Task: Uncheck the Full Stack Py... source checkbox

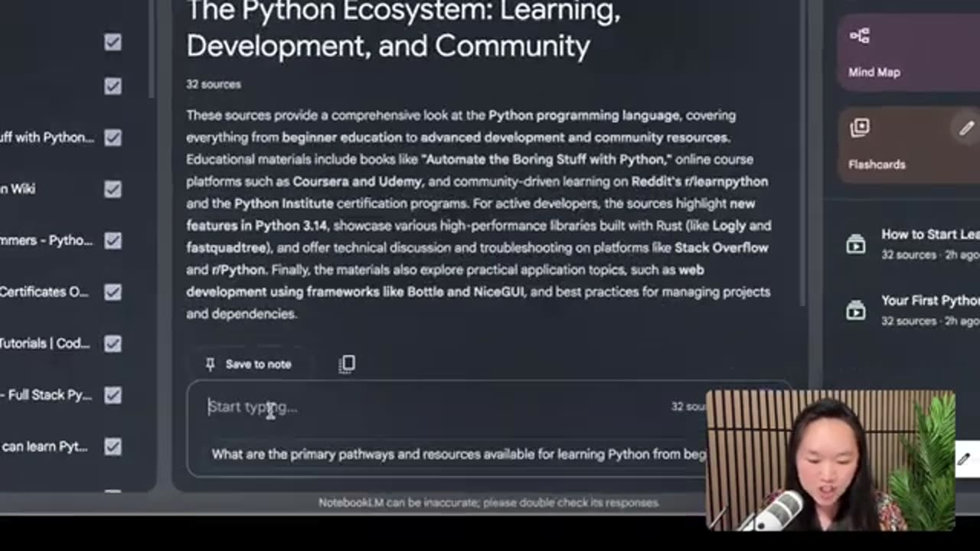Action: [x=113, y=395]
